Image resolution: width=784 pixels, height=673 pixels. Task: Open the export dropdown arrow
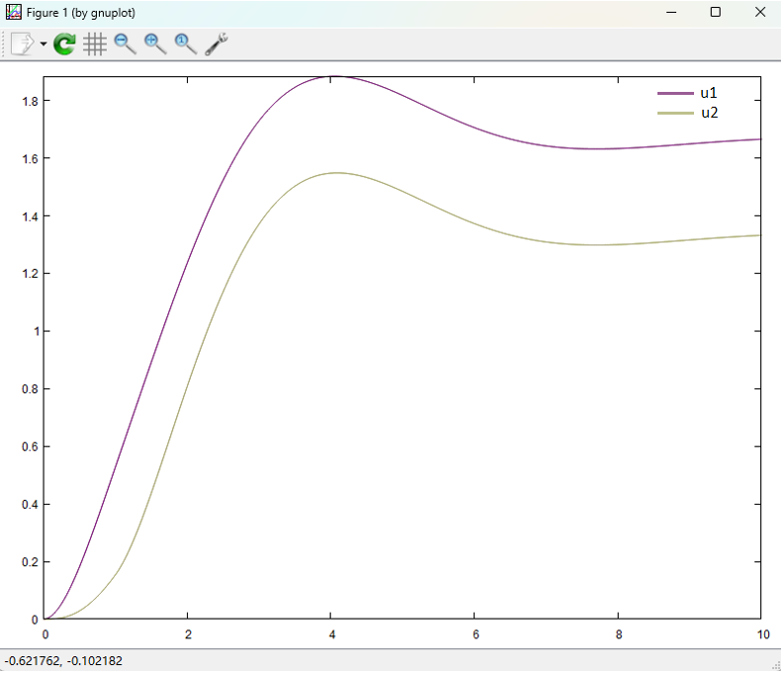point(44,44)
